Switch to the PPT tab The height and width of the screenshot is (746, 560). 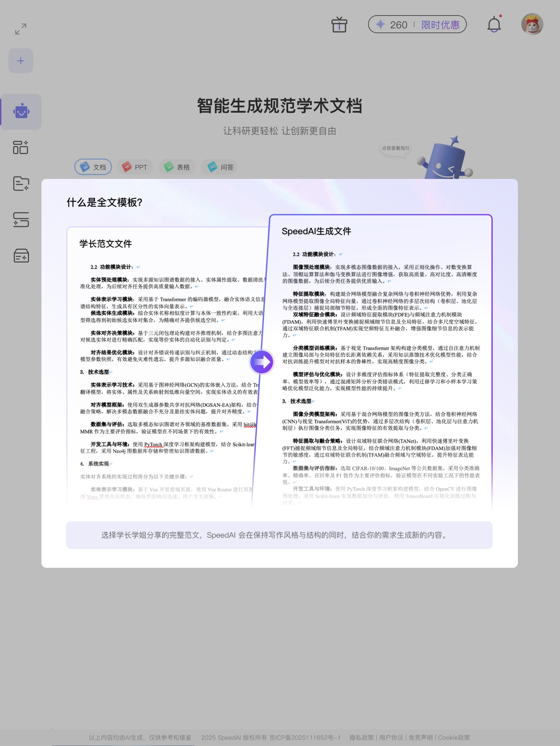(135, 167)
